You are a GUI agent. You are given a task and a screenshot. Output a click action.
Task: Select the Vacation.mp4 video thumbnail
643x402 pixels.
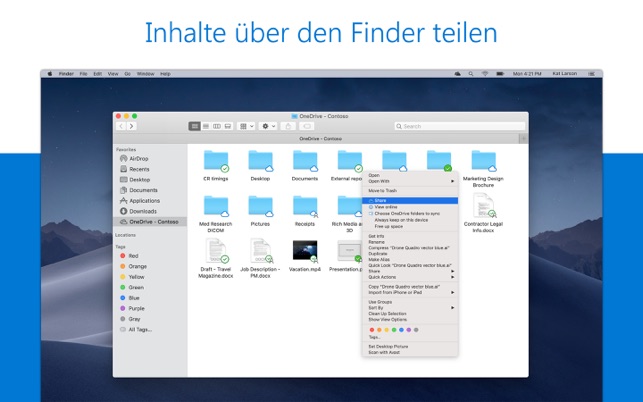pos(305,251)
